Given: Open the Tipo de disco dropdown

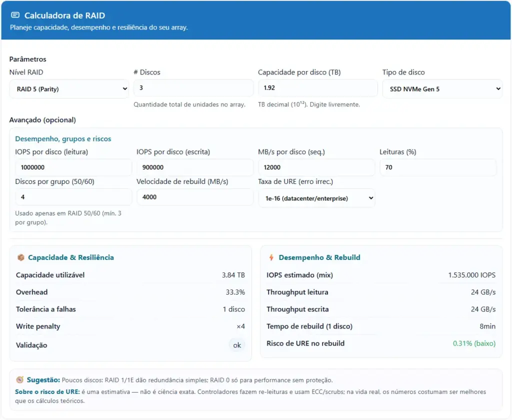Looking at the screenshot, I should click(x=442, y=89).
